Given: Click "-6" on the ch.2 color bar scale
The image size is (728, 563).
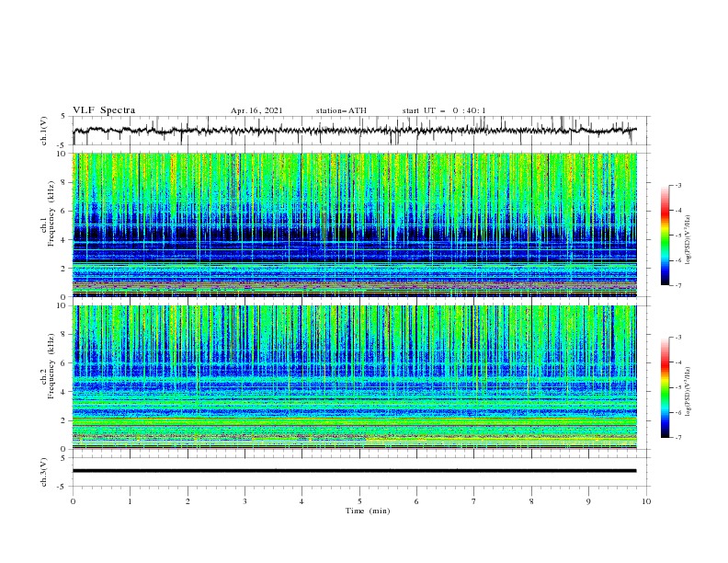Looking at the screenshot, I should pyautogui.click(x=677, y=412).
